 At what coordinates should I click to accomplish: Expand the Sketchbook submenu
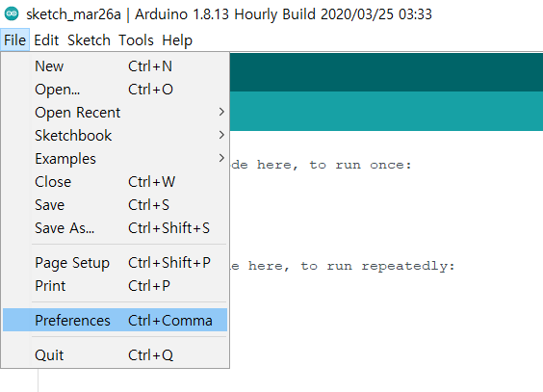(115, 136)
